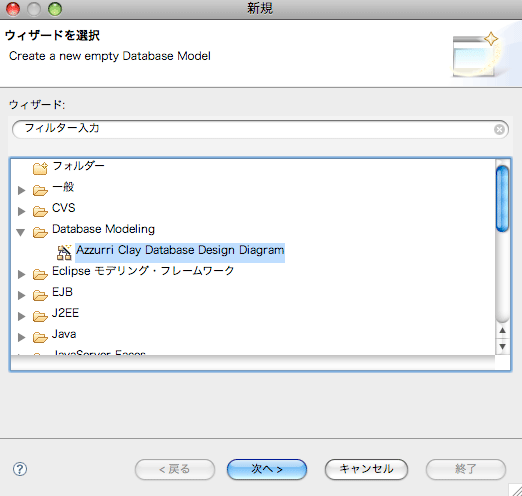This screenshot has height=496, width=522.
Task: Click the J2EE folder icon
Action: pyautogui.click(x=40, y=316)
